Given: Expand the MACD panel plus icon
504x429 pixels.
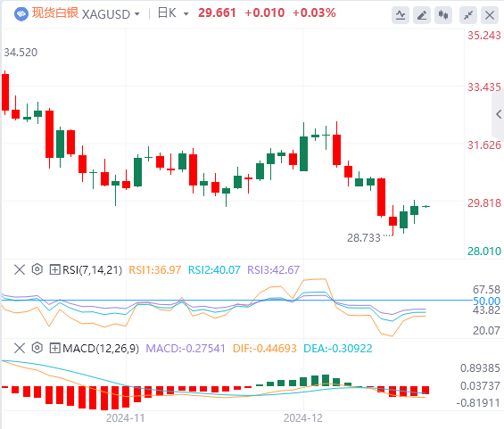Looking at the screenshot, I should [x=54, y=348].
